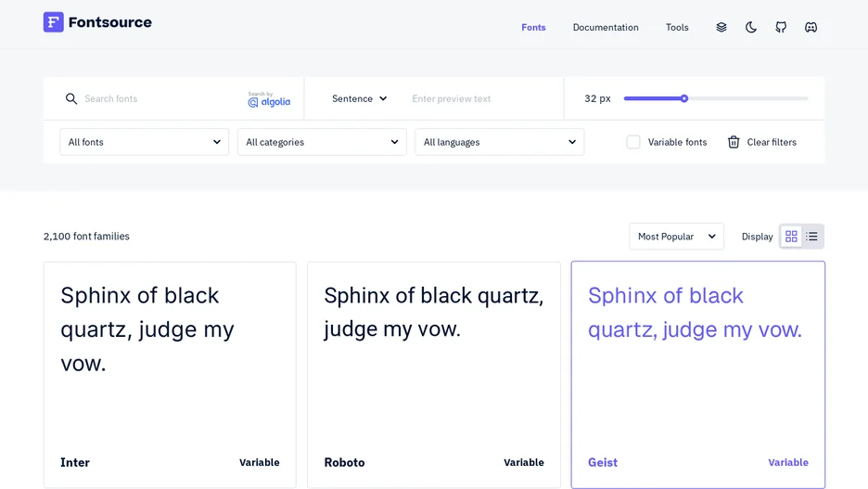Open the stacked layers icon in header
The height and width of the screenshot is (489, 868).
coord(721,27)
